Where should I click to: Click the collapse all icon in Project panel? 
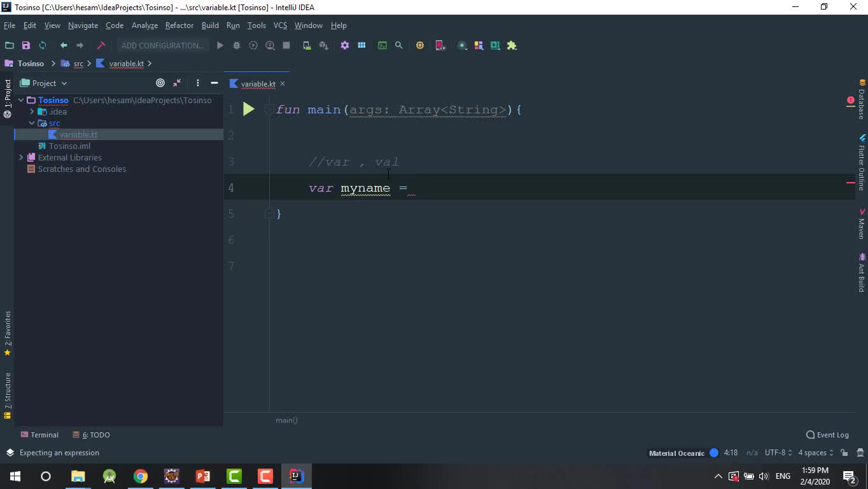click(177, 83)
